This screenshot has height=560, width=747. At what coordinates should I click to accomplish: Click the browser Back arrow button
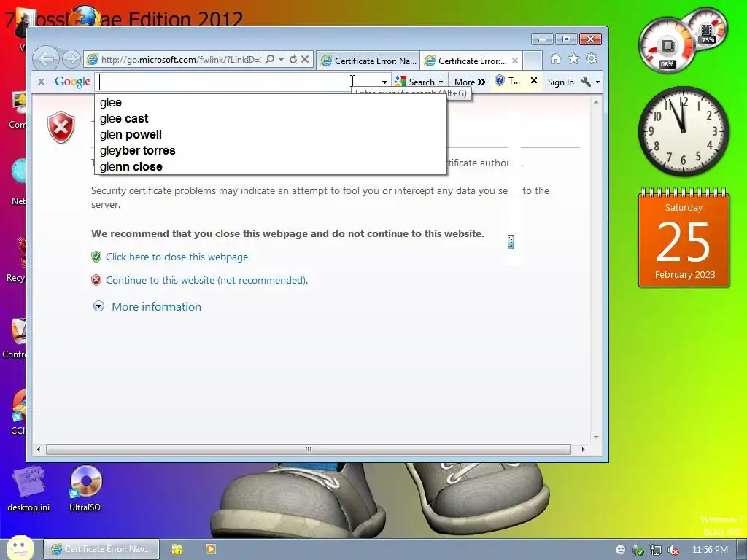tap(46, 60)
